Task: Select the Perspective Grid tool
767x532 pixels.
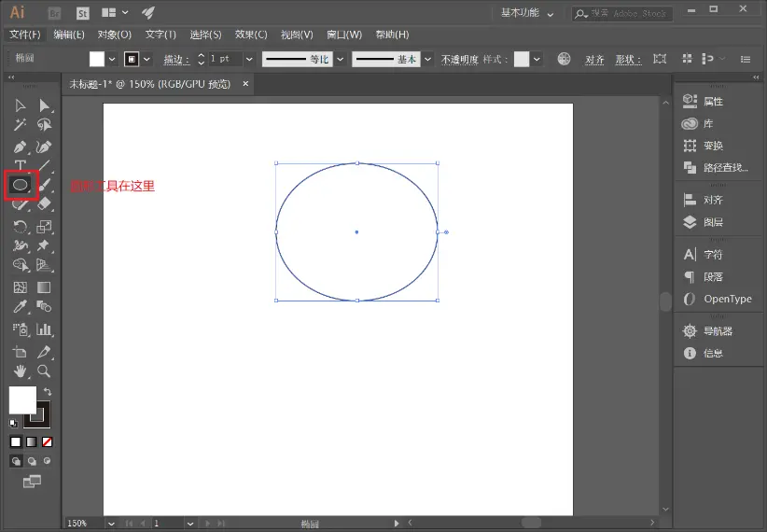Action: tap(44, 265)
